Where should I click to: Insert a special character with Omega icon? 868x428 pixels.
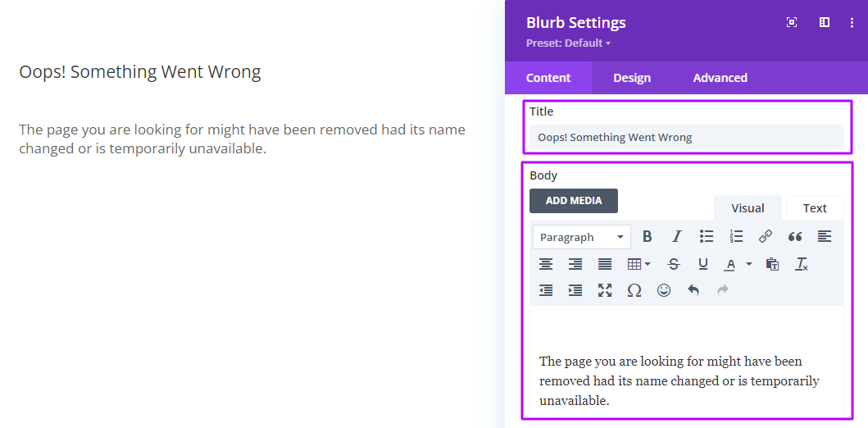point(634,290)
